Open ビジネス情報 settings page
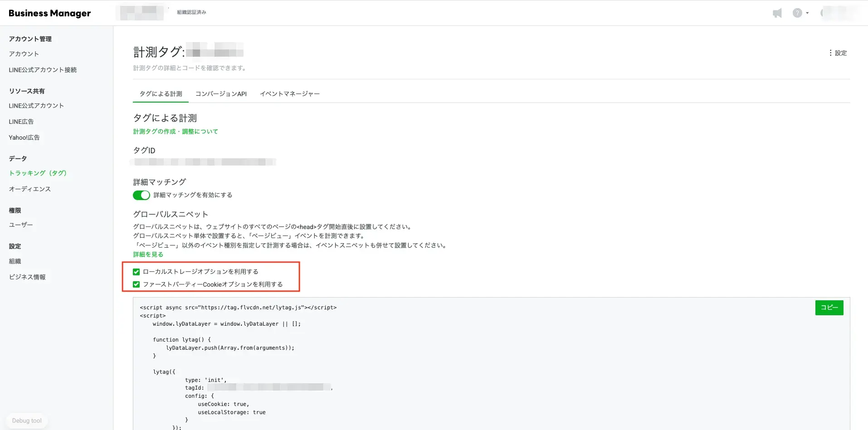Image resolution: width=868 pixels, height=430 pixels. pyautogui.click(x=27, y=277)
